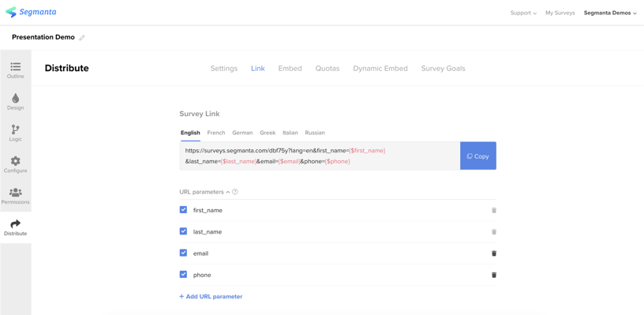
Task: Open the Outline sidebar section
Action: point(16,70)
